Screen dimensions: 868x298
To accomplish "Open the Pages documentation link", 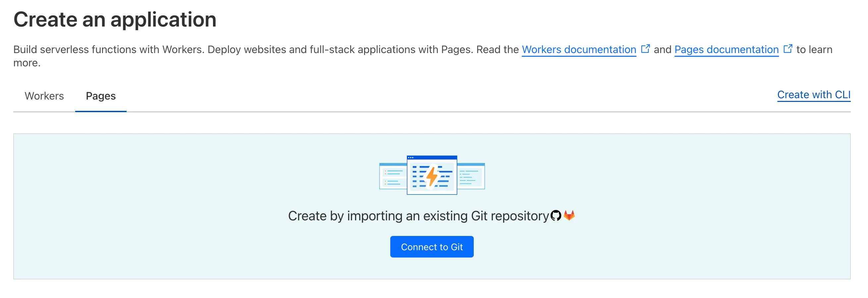I will tap(727, 49).
